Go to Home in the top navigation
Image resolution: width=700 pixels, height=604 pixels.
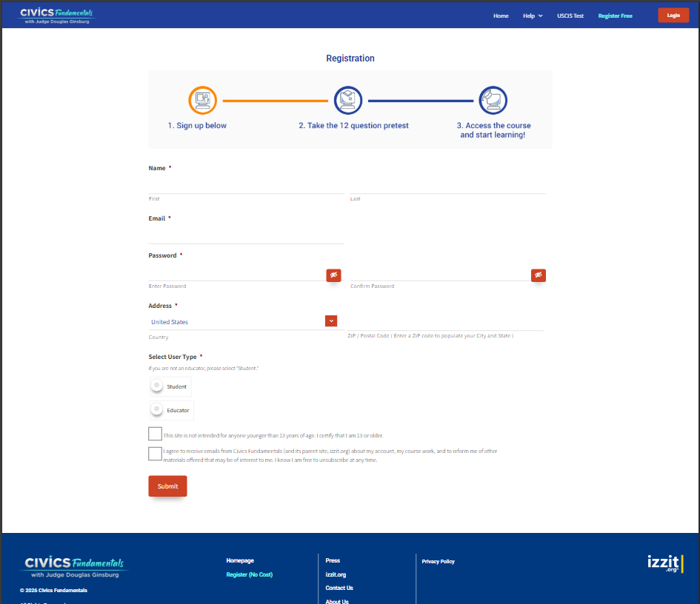click(501, 16)
